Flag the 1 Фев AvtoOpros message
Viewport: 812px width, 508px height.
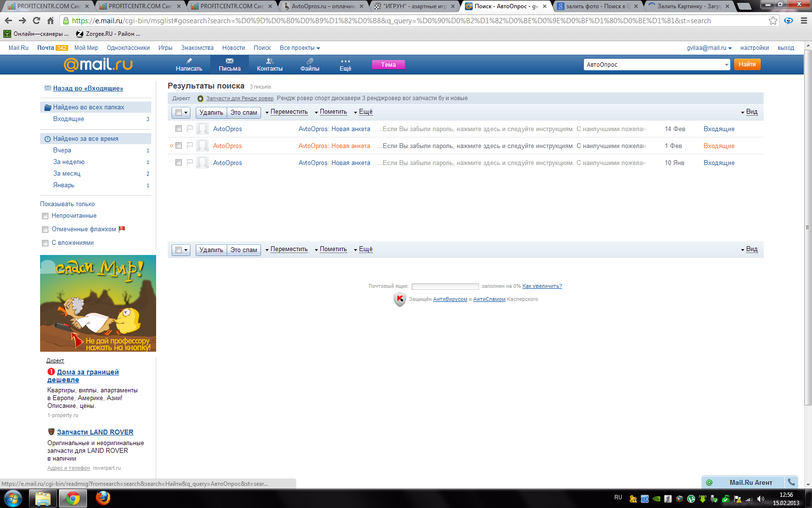(x=190, y=146)
